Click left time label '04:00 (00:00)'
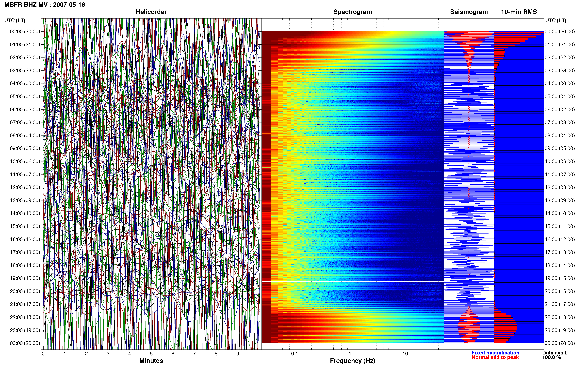The height and width of the screenshot is (368, 588). point(25,83)
